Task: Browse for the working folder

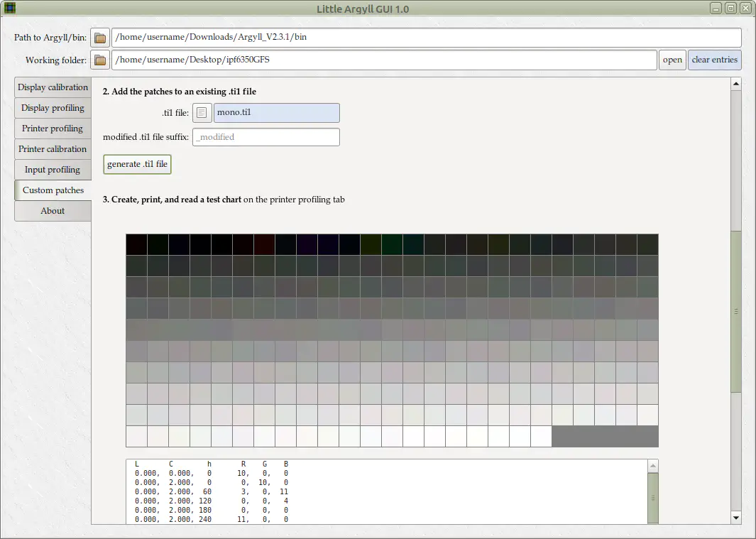Action: [x=100, y=60]
